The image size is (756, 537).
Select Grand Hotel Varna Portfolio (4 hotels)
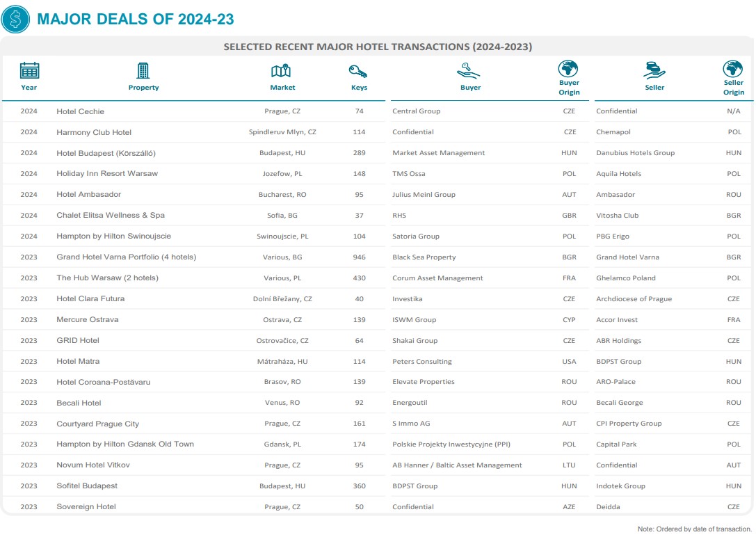tap(126, 257)
